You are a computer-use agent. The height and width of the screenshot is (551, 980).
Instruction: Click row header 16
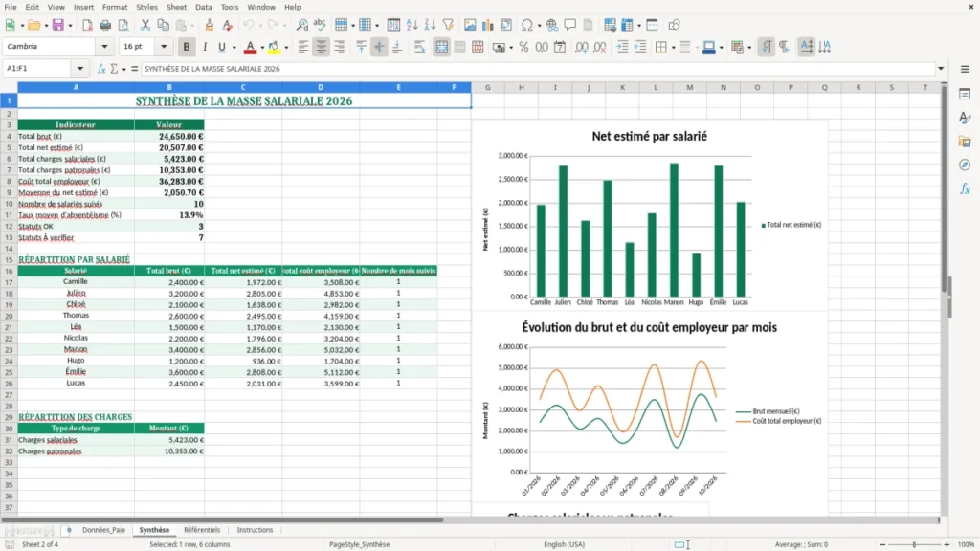pos(9,271)
